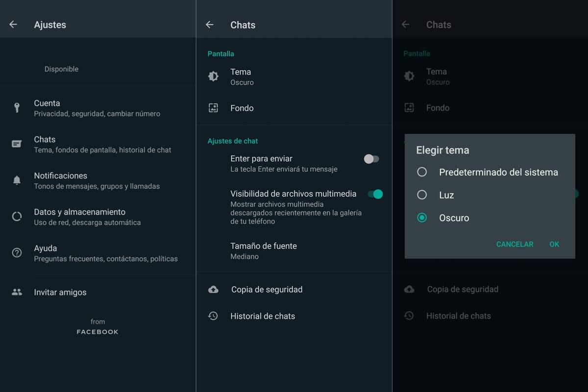Click the Notificaciones bell icon
The height and width of the screenshot is (392, 588).
[18, 179]
